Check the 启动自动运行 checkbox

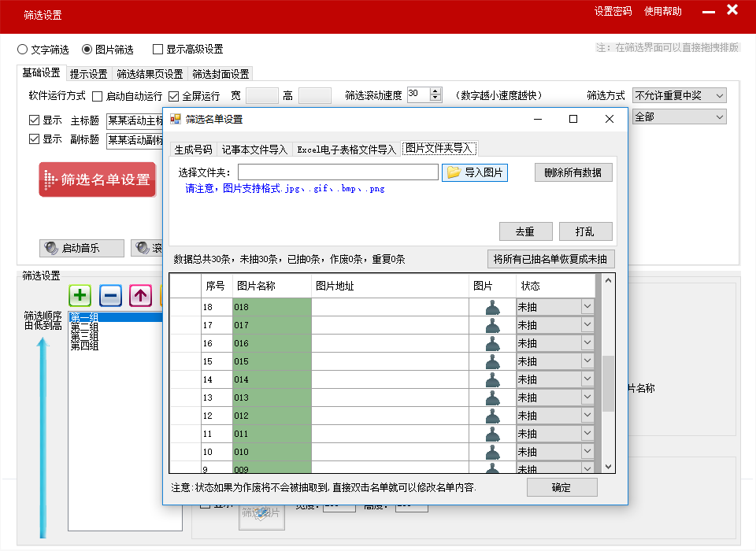pyautogui.click(x=98, y=96)
